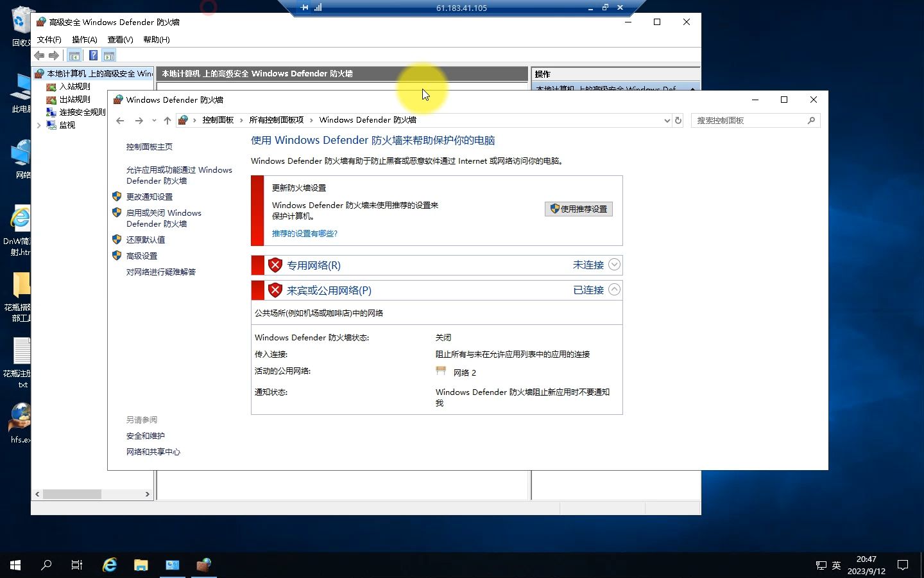Screen dimensions: 924x578
Task: Click Control Panel taskbar icon
Action: [173, 565]
